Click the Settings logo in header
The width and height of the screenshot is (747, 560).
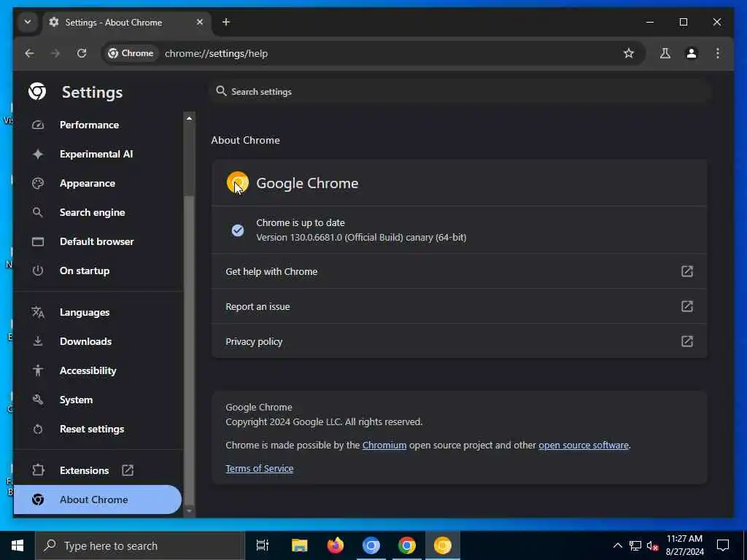(37, 91)
